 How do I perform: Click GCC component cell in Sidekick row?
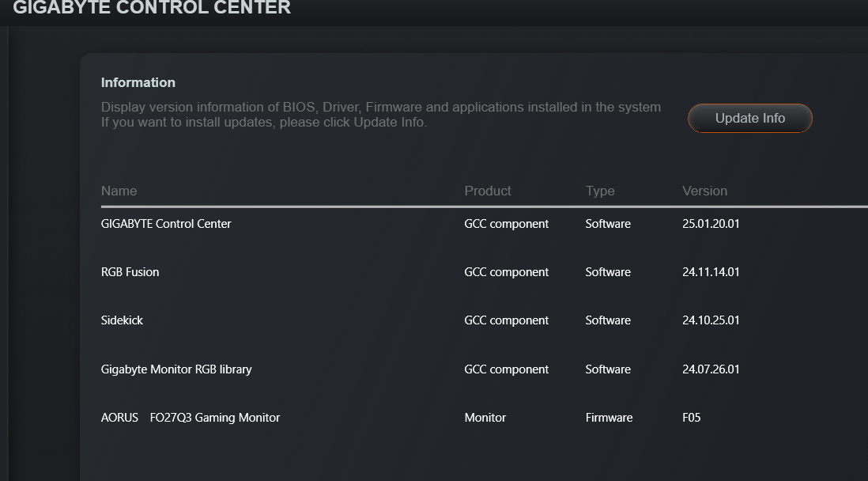coord(506,320)
